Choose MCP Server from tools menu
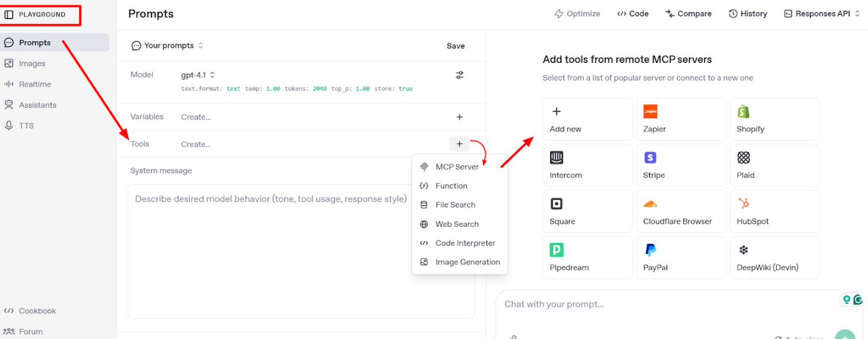The width and height of the screenshot is (868, 339). 456,167
